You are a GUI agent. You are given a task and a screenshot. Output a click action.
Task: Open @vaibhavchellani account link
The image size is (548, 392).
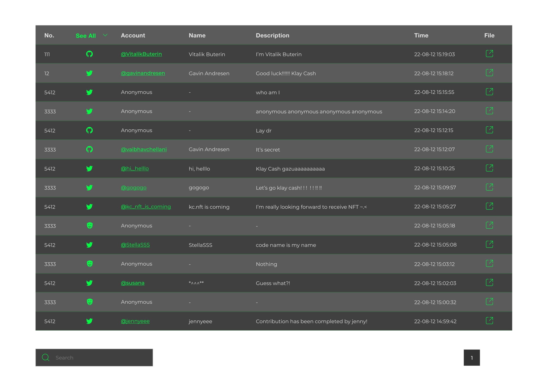click(x=144, y=149)
